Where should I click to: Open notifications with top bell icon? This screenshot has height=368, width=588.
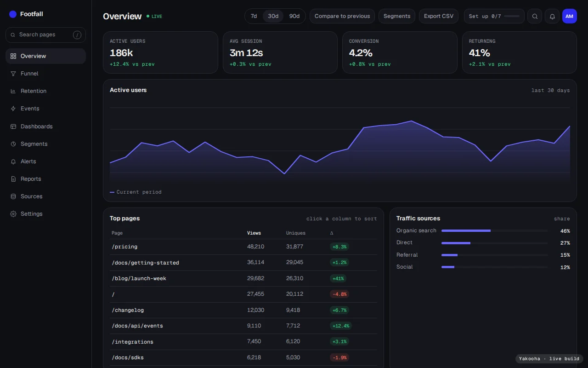click(552, 16)
